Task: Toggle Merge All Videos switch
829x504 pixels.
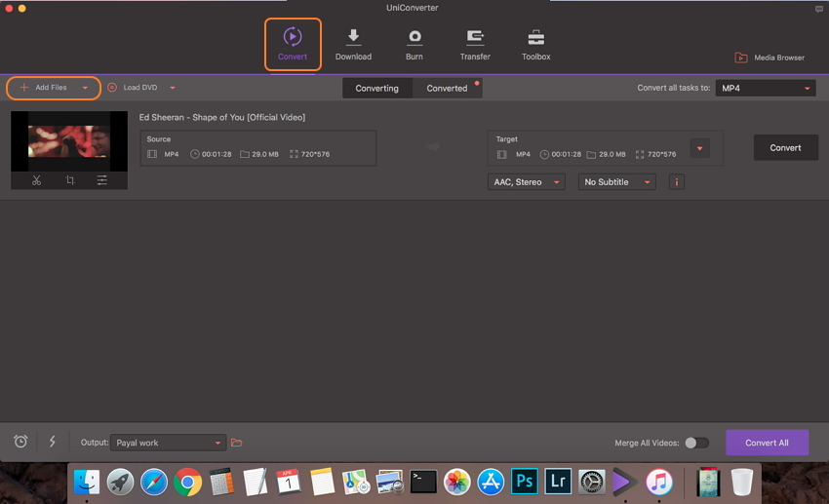Action: [696, 443]
